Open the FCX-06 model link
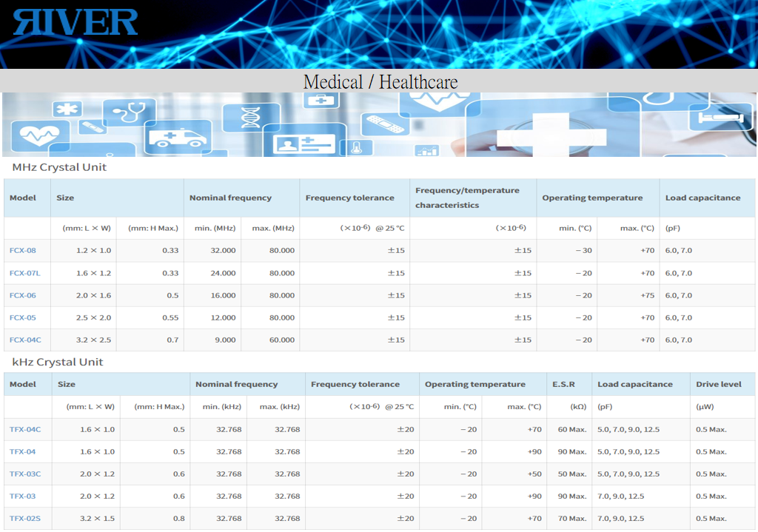 23,295
